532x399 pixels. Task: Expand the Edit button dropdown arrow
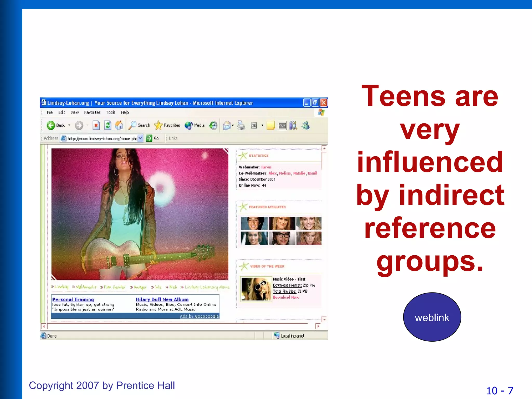pos(262,125)
